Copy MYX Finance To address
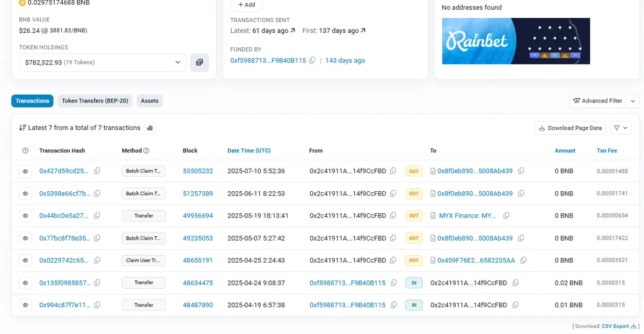Viewport: 644px width, 334px height. click(x=506, y=216)
